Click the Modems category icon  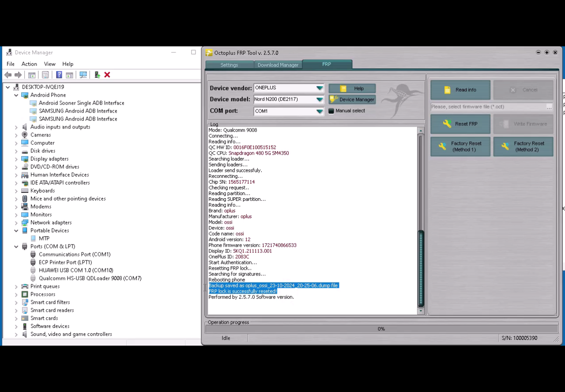(x=25, y=207)
